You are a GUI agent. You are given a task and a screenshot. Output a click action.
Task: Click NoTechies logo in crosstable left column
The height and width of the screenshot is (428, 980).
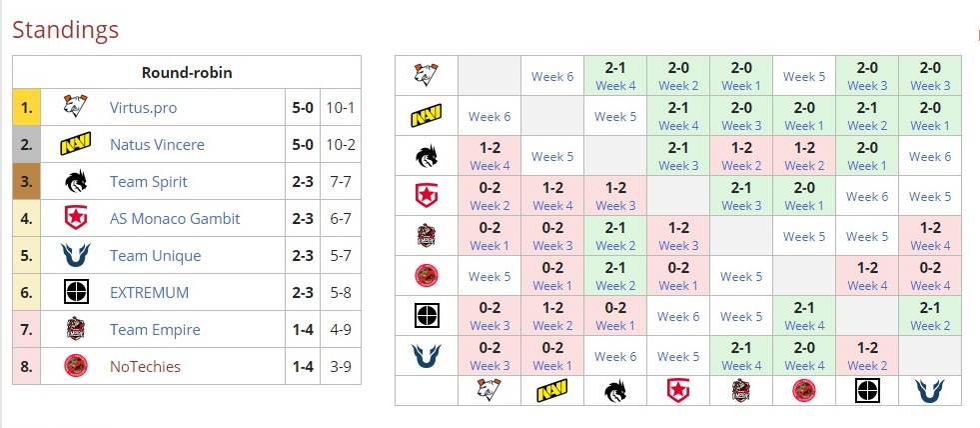tap(427, 275)
